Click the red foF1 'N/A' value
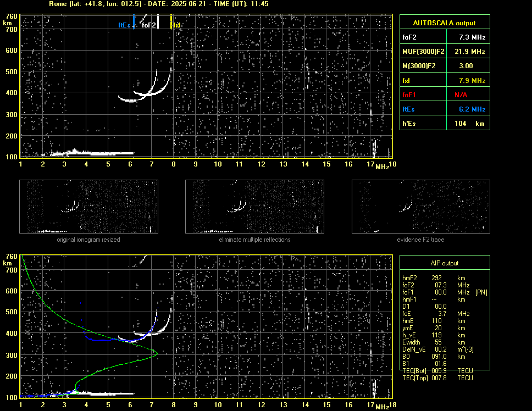532x411 pixels. point(461,95)
